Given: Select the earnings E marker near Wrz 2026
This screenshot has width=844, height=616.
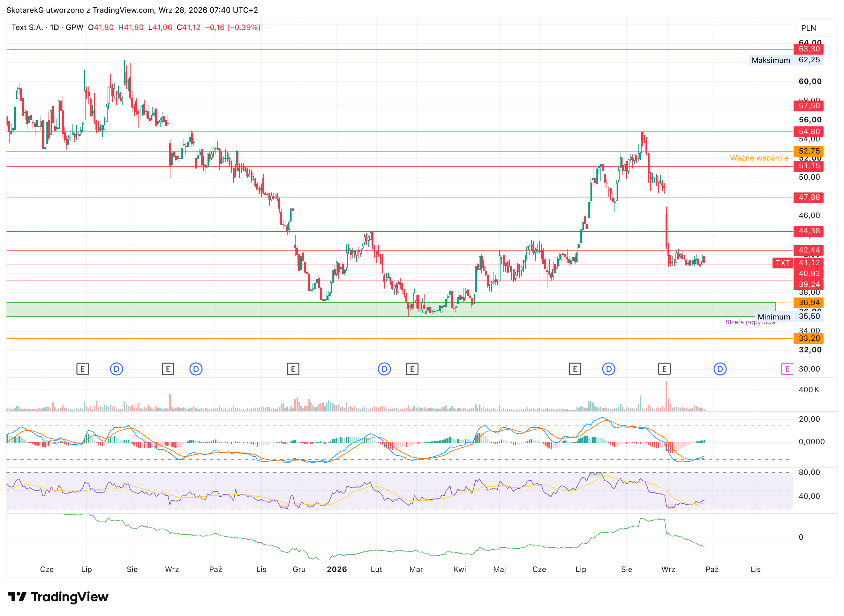Looking at the screenshot, I should click(x=664, y=369).
